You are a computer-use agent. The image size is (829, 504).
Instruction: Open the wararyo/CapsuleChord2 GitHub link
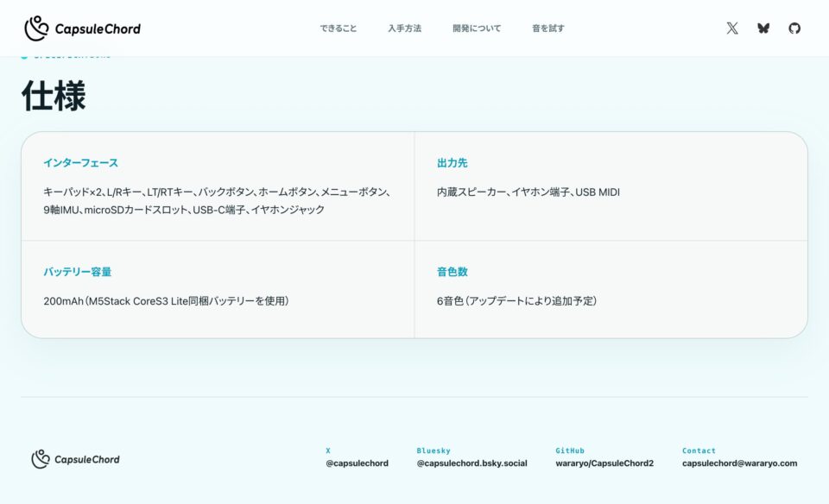(604, 463)
